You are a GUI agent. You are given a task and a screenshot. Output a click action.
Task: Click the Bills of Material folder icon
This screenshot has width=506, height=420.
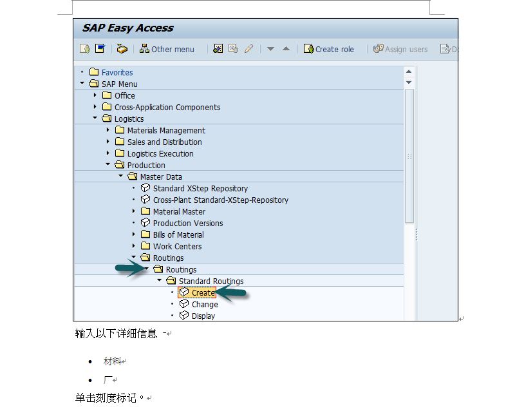pos(145,234)
